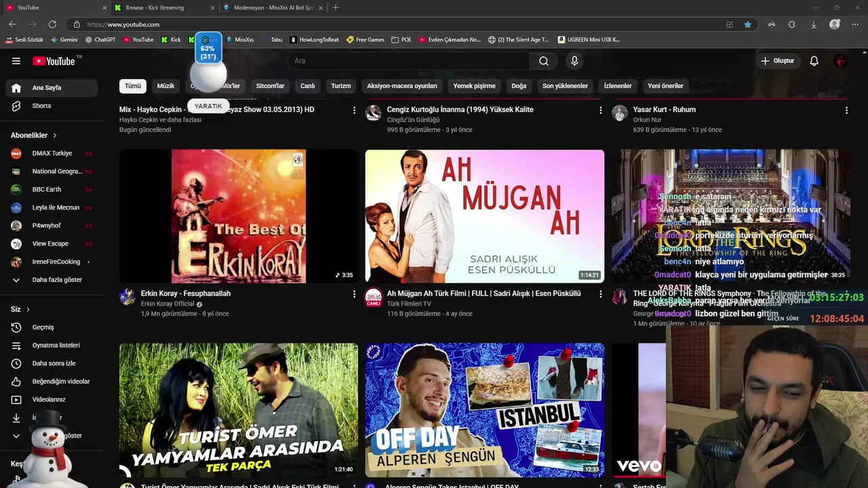Open Shorts in the sidebar
This screenshot has height=488, width=868.
coord(52,106)
